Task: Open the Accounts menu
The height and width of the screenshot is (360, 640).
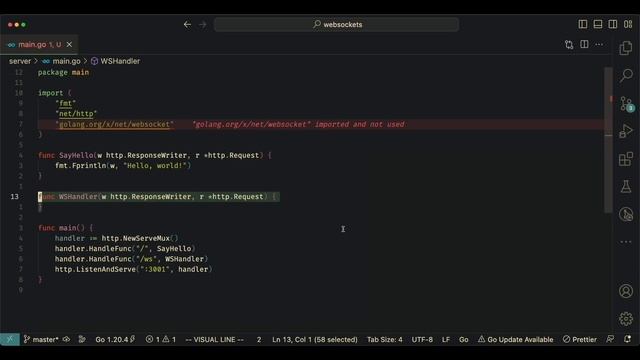Action: click(x=626, y=291)
